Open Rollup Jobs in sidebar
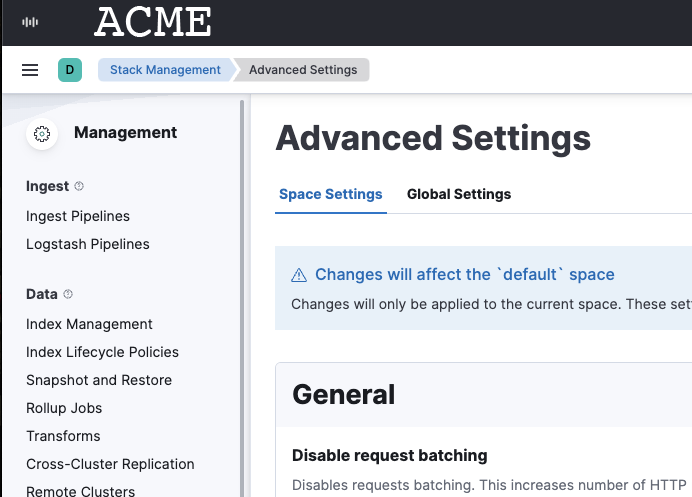Viewport: 692px width, 497px height. (x=64, y=408)
